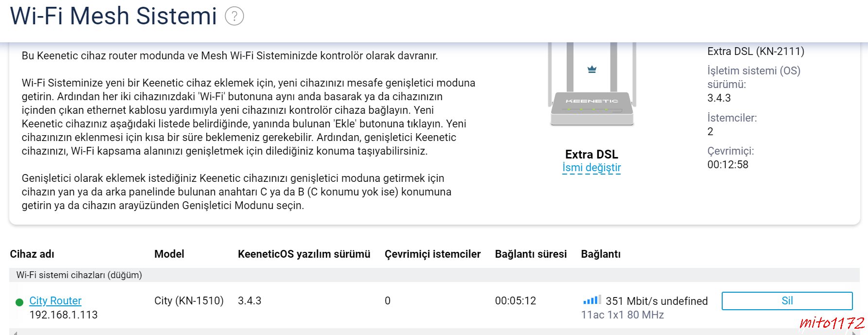
Task: Click the 'Bağlantı süresi' column header
Action: pyautogui.click(x=531, y=254)
